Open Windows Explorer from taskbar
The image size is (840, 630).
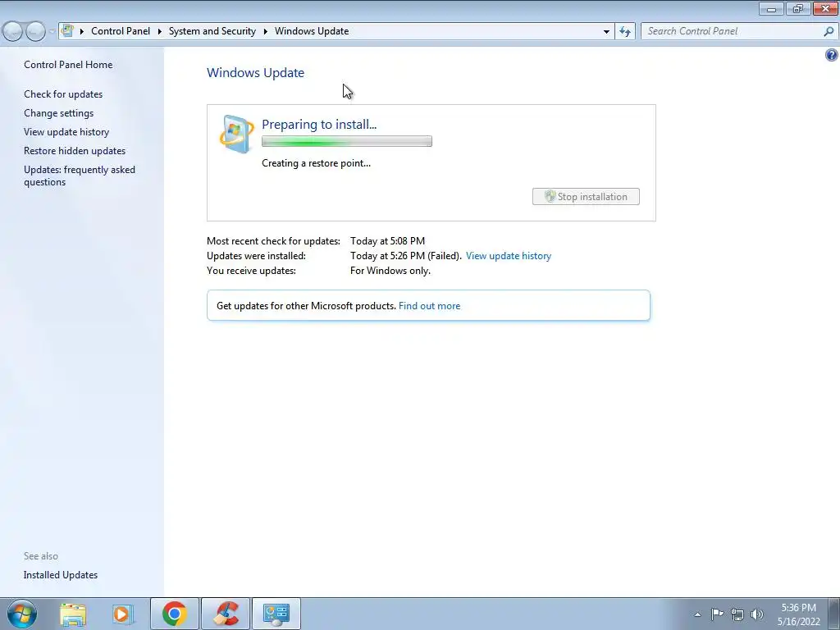click(73, 614)
